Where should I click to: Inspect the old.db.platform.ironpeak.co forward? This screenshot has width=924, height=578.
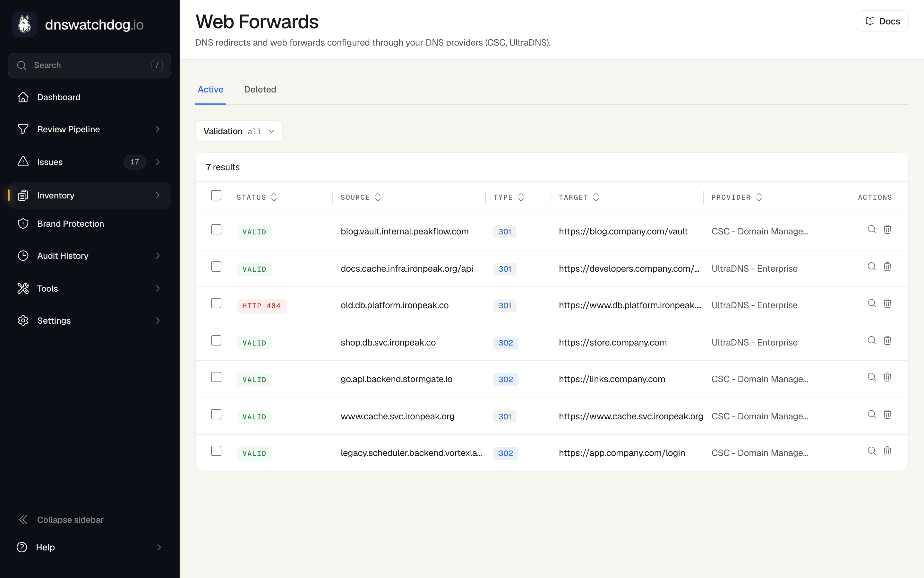[x=872, y=303]
